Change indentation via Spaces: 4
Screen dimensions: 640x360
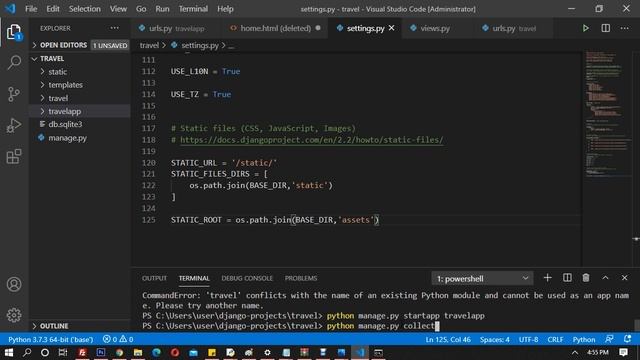pos(494,339)
